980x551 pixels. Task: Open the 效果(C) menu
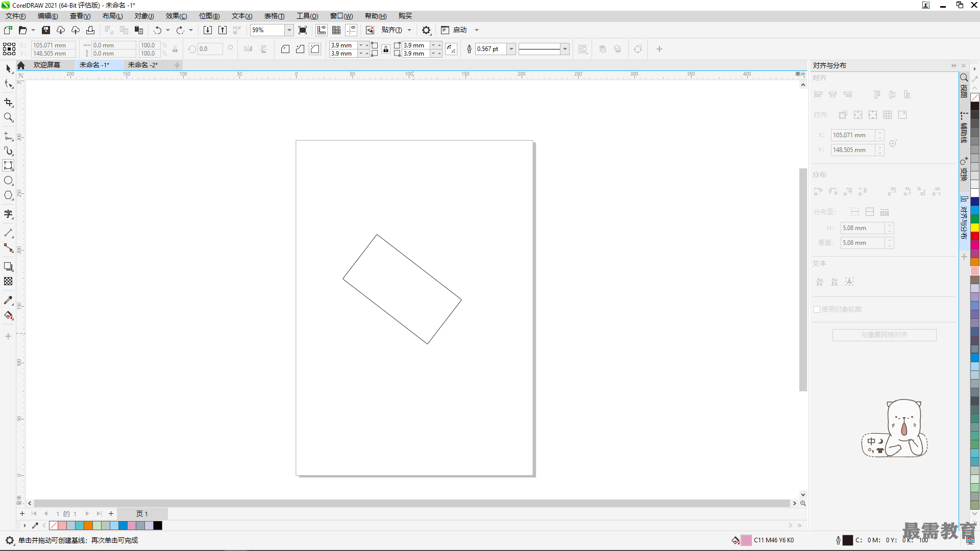click(x=176, y=16)
